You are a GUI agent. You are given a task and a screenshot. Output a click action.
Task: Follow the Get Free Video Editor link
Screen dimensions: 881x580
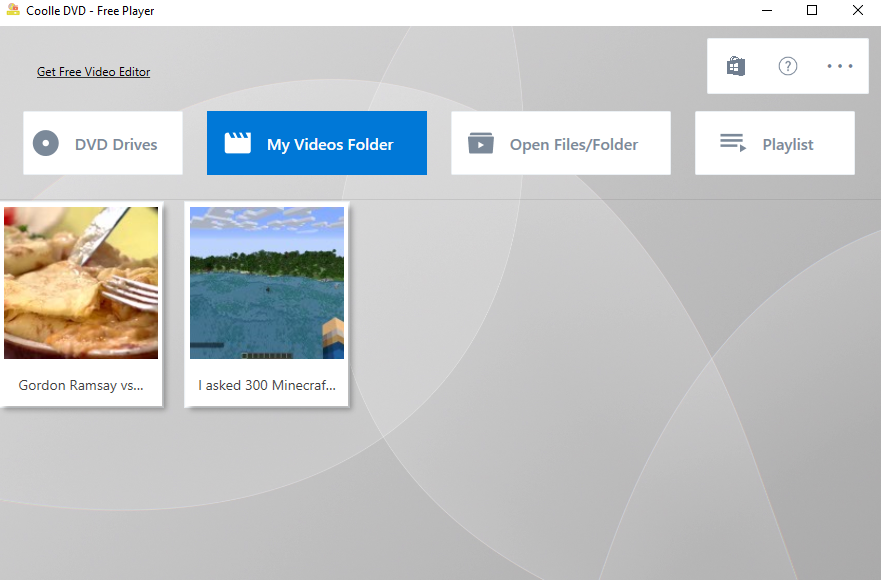94,72
